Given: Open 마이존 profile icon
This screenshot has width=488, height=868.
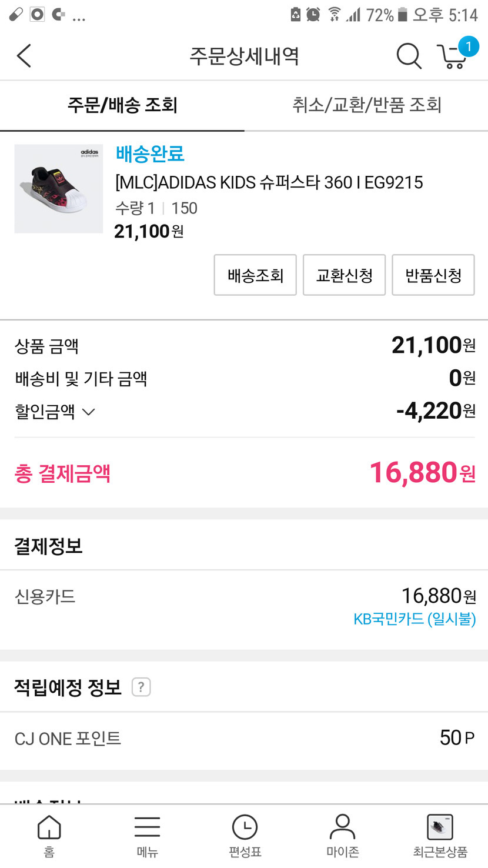Looking at the screenshot, I should click(342, 834).
